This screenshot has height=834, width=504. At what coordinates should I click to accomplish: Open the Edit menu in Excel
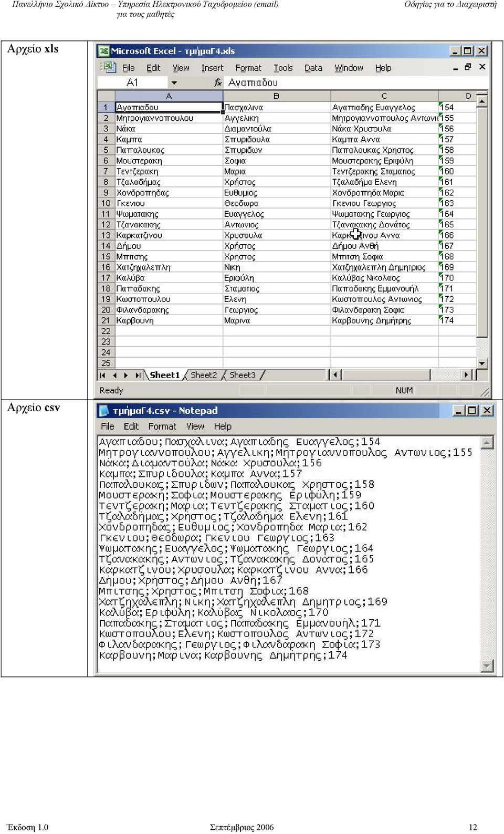pos(153,68)
